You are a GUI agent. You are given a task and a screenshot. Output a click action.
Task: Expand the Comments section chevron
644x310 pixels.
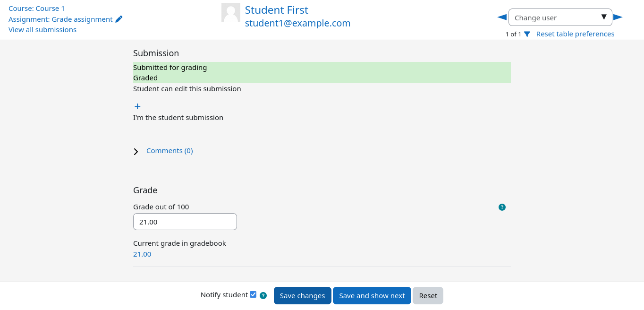[136, 152]
